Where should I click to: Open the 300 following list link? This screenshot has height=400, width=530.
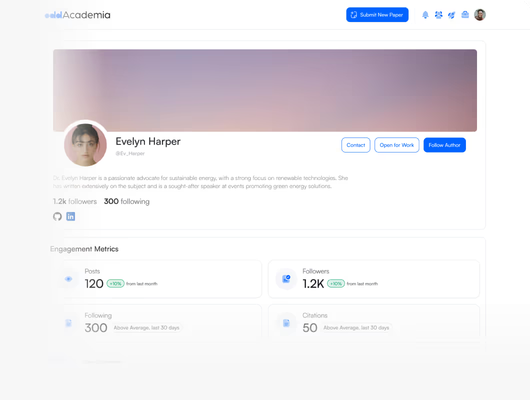pos(127,202)
